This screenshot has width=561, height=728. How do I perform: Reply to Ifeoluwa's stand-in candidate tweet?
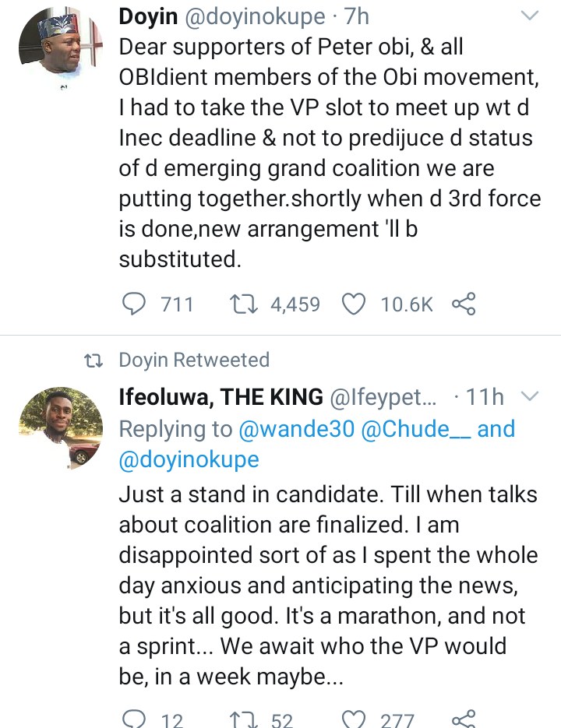pyautogui.click(x=136, y=718)
